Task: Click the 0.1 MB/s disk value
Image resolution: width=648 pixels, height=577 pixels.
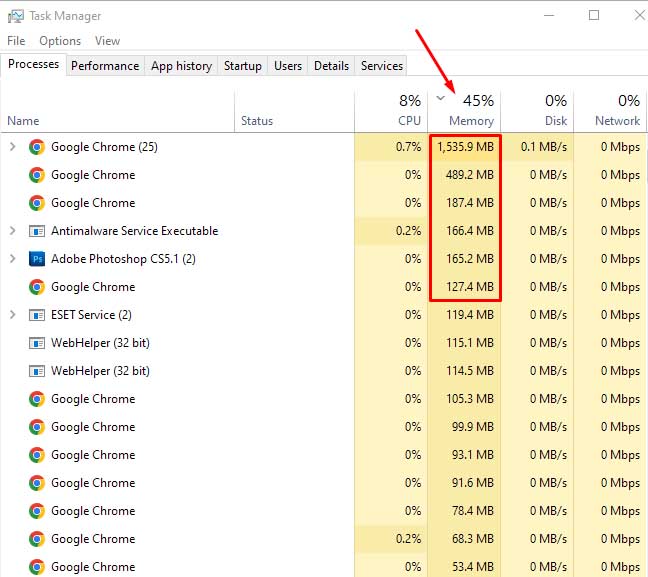Action: coord(544,147)
